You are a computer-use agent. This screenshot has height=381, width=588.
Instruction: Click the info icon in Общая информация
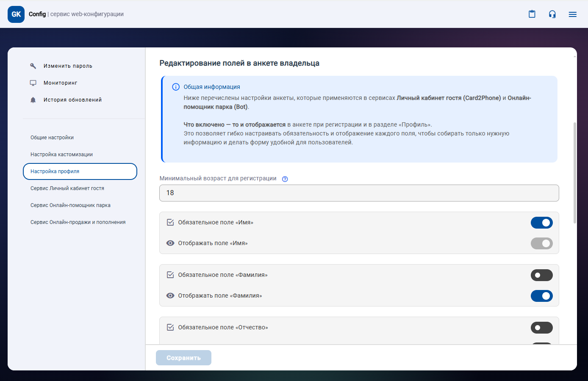coord(176,87)
